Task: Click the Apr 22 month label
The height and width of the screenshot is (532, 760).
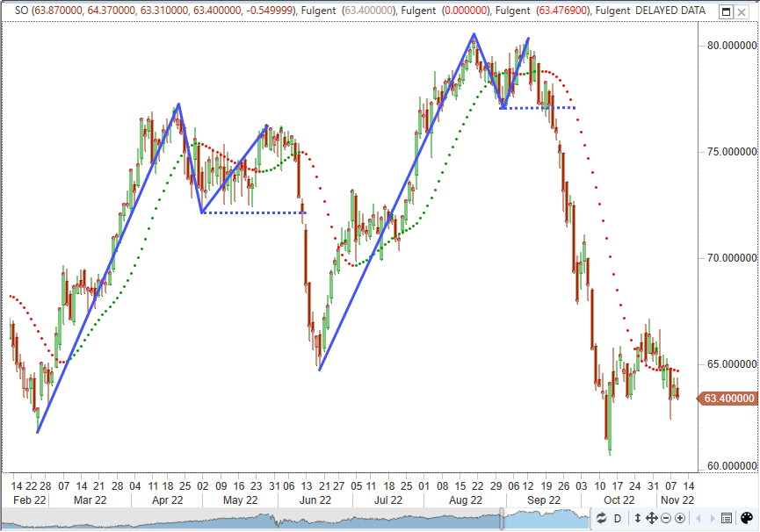Action: (167, 500)
